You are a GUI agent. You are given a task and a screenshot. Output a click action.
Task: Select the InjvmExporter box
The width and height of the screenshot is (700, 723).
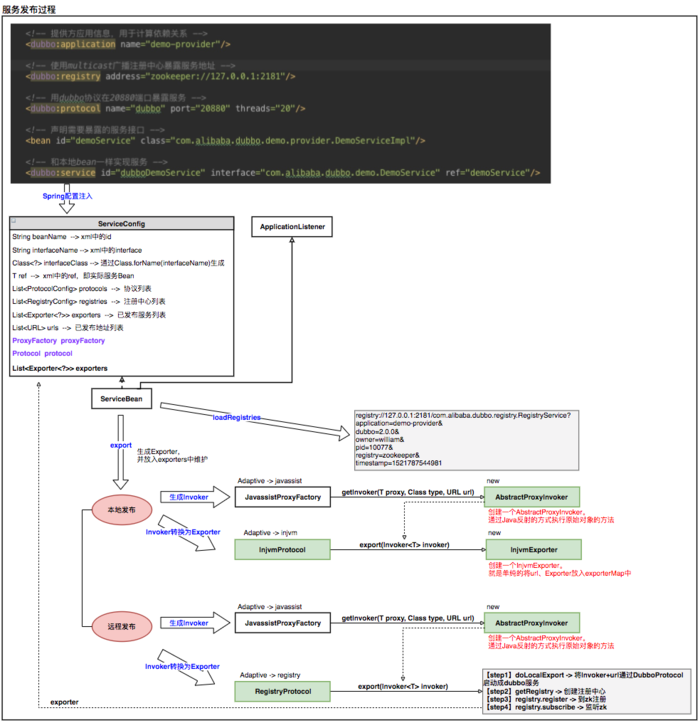[x=534, y=550]
